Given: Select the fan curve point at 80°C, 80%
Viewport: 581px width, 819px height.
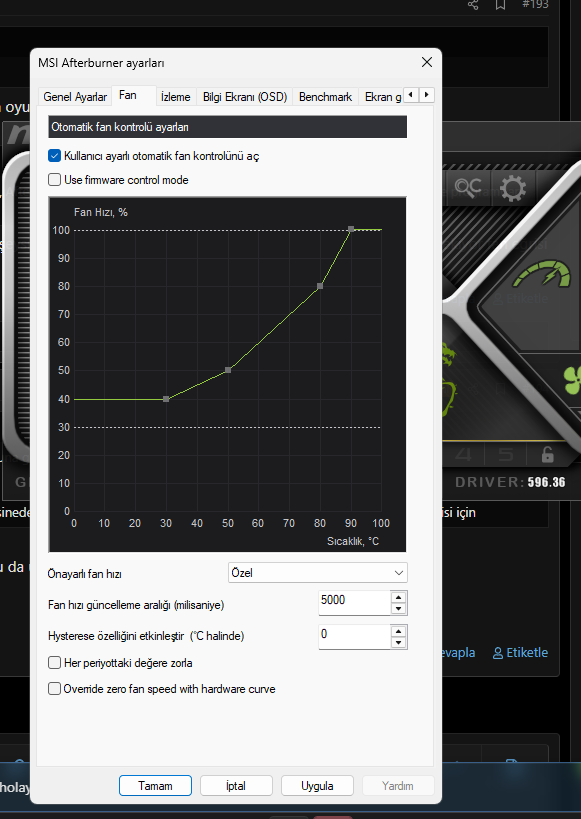Looking at the screenshot, I should (x=320, y=286).
